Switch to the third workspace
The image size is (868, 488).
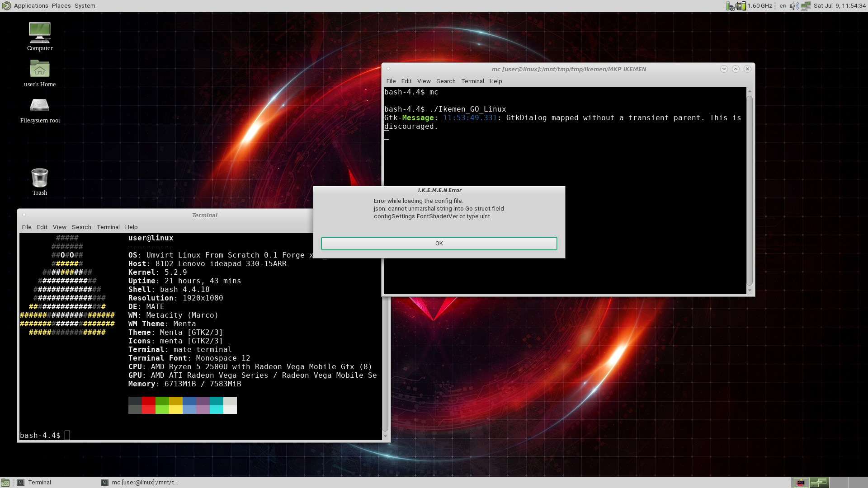pyautogui.click(x=839, y=483)
